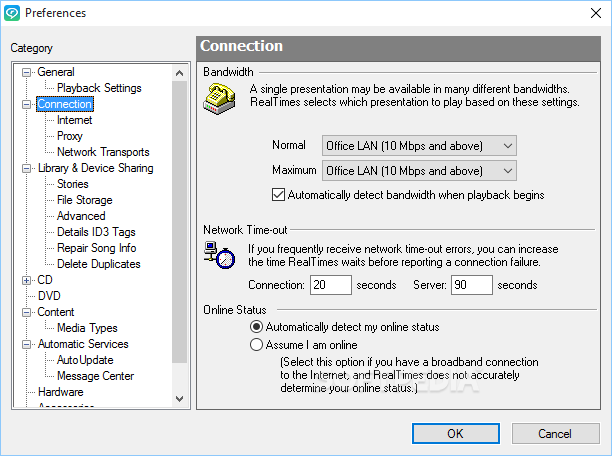Select Automatic Services category
The image size is (612, 456).
[83, 344]
